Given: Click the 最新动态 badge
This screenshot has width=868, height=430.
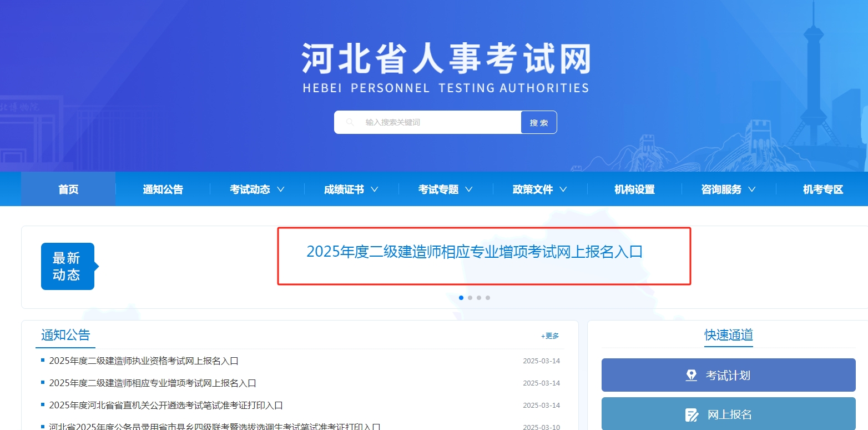Looking at the screenshot, I should tap(67, 267).
